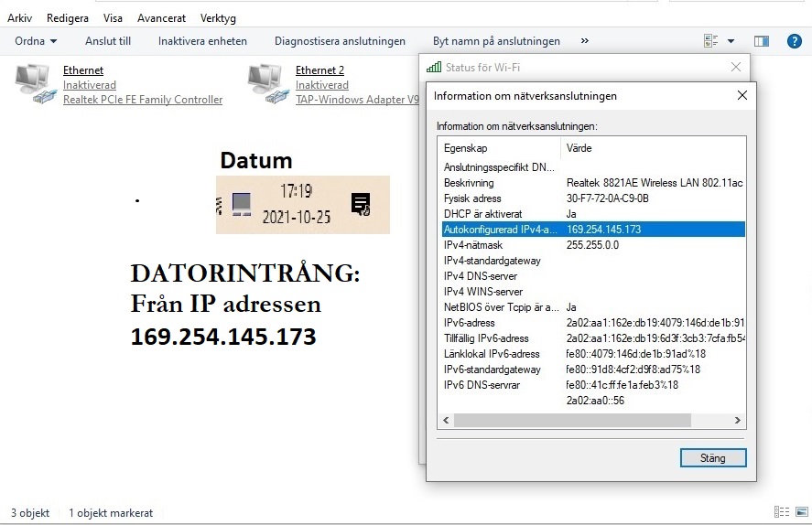Viewport: 812px width, 525px height.
Task: Switch to details view in status bar
Action: click(x=781, y=512)
